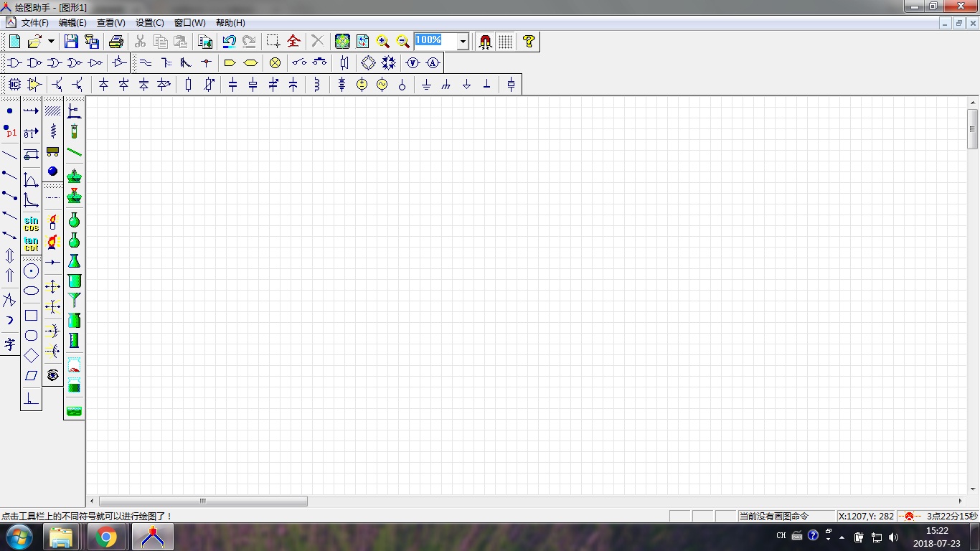The image size is (980, 551).
Task: Select the conical flask icon
Action: point(74,261)
